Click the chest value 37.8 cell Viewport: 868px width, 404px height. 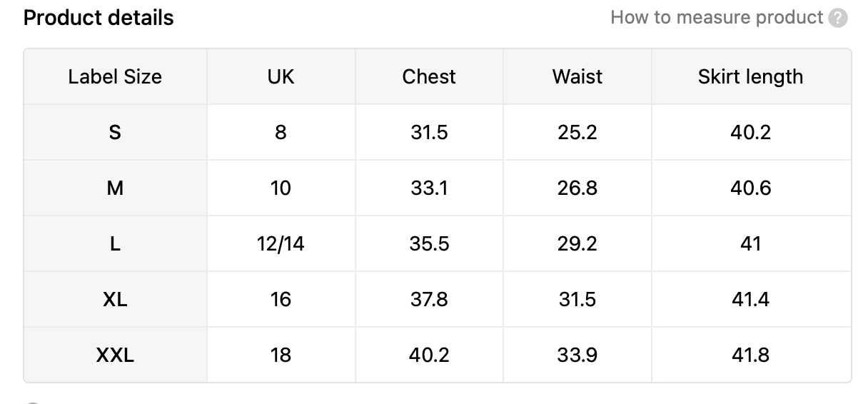point(429,299)
